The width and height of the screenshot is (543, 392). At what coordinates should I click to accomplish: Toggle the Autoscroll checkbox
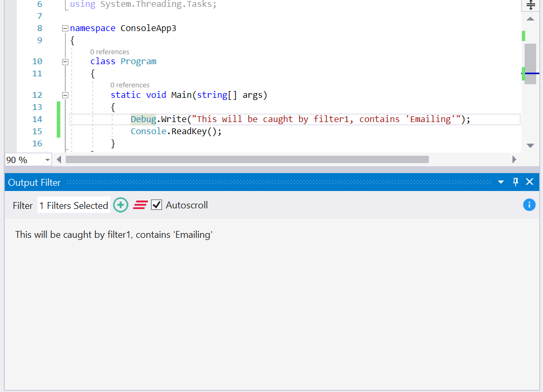tap(156, 205)
